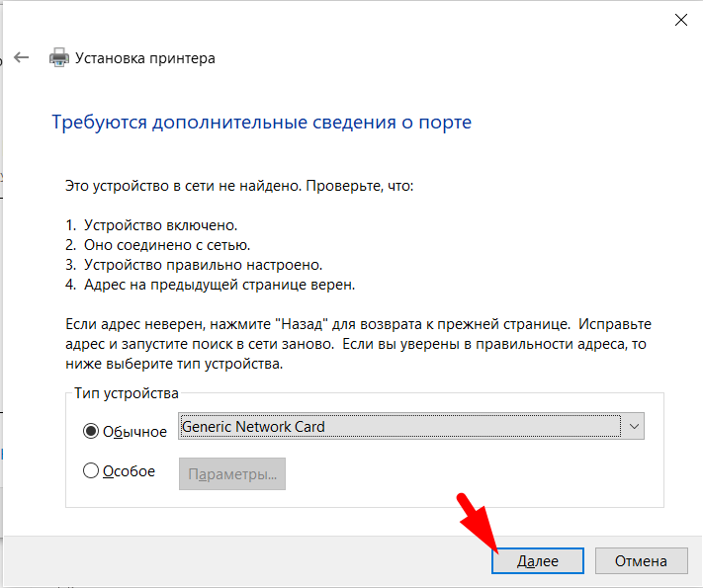
Task: Expand the device type list chevron arrow
Action: pyautogui.click(x=635, y=427)
